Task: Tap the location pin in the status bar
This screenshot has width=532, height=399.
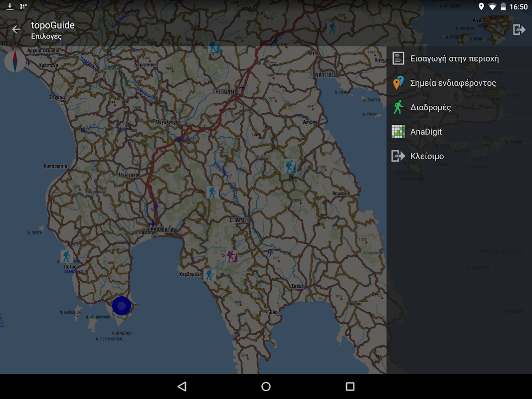Action: coord(481,6)
